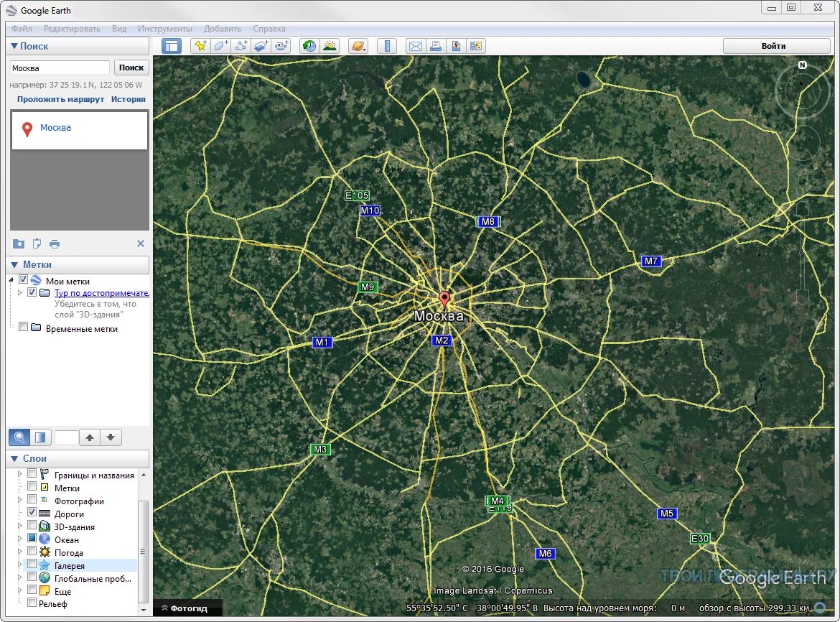Open search История link

128,99
